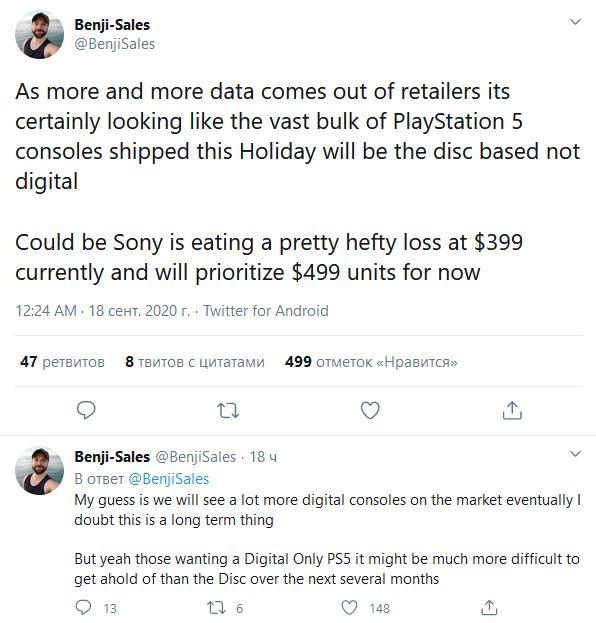Open @BenjiSales mention link in the reply
The image size is (596, 623).
click(x=169, y=479)
